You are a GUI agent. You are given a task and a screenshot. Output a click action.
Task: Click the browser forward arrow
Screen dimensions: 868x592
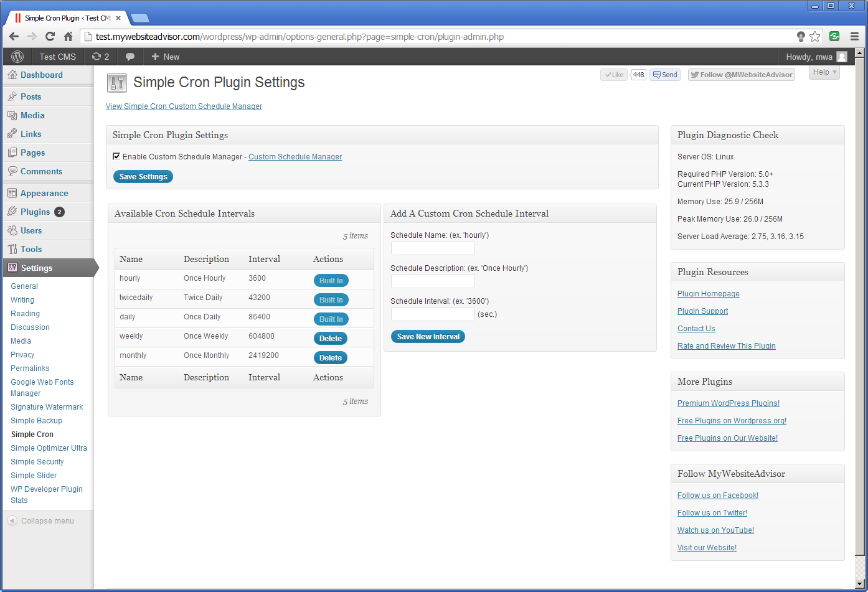pyautogui.click(x=32, y=37)
